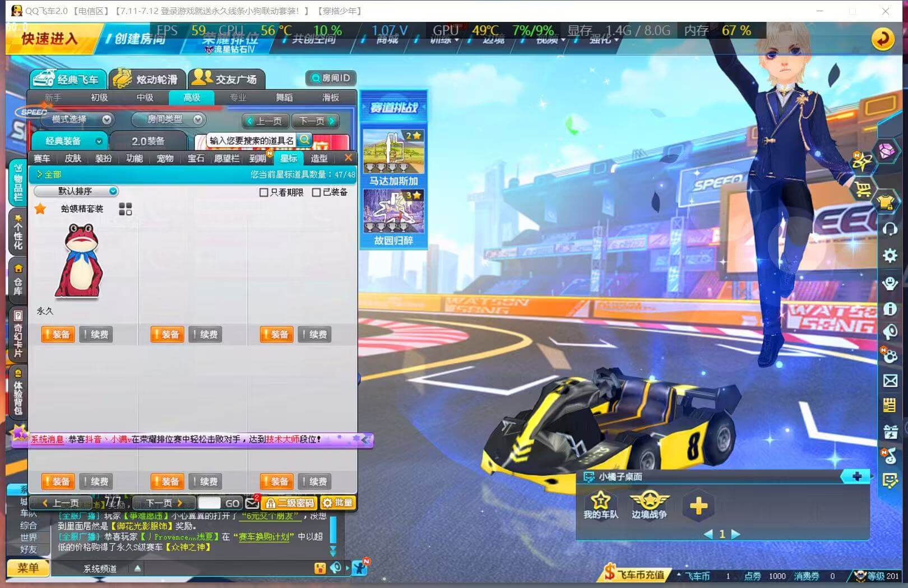This screenshot has height=588, width=908.
Task: Click 飞车币充值 recharge button
Action: coord(634,574)
